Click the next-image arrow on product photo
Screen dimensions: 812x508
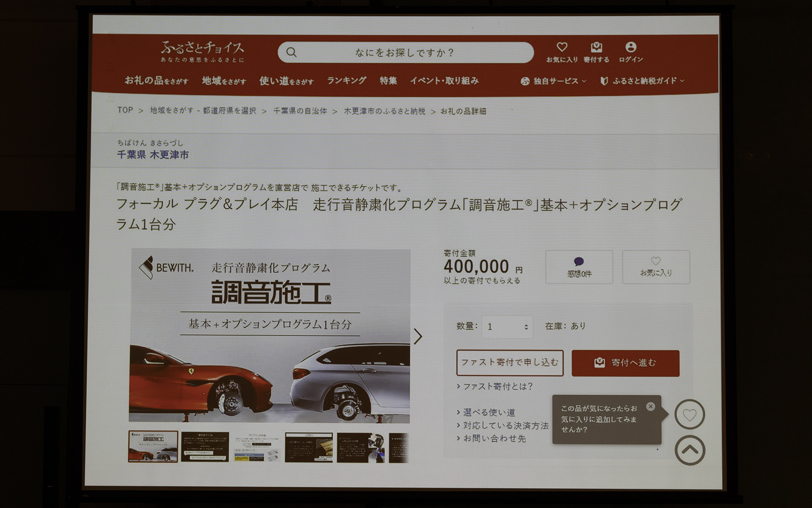tap(419, 336)
